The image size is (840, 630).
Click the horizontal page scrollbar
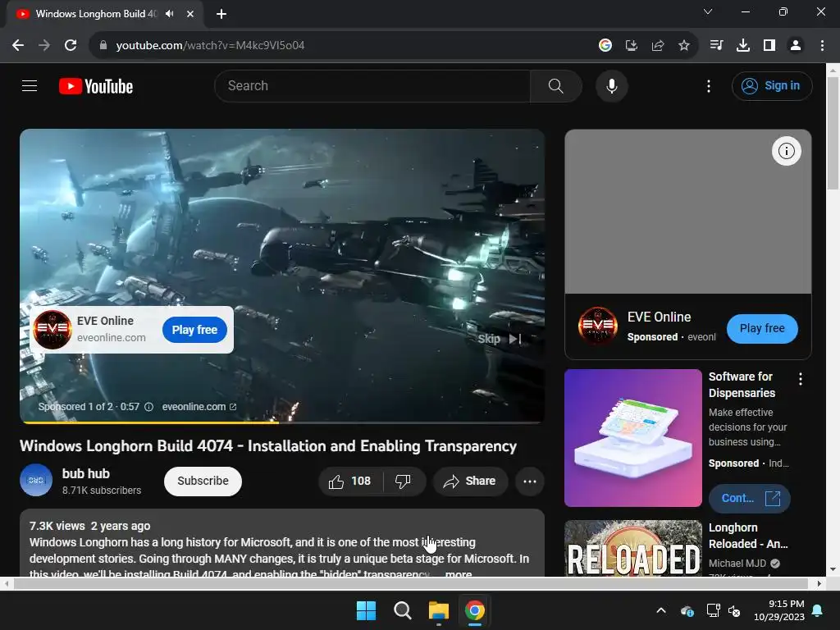[412, 583]
